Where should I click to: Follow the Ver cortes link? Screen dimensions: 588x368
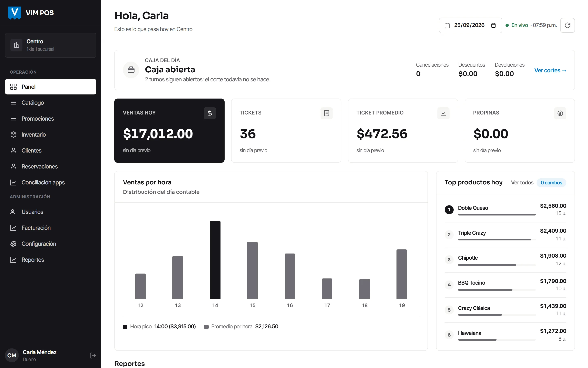[550, 70]
